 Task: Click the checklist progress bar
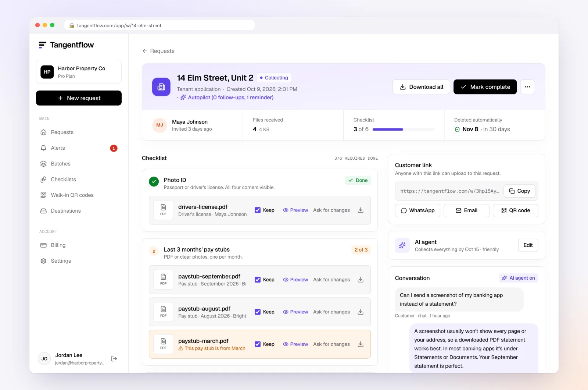pos(403,130)
